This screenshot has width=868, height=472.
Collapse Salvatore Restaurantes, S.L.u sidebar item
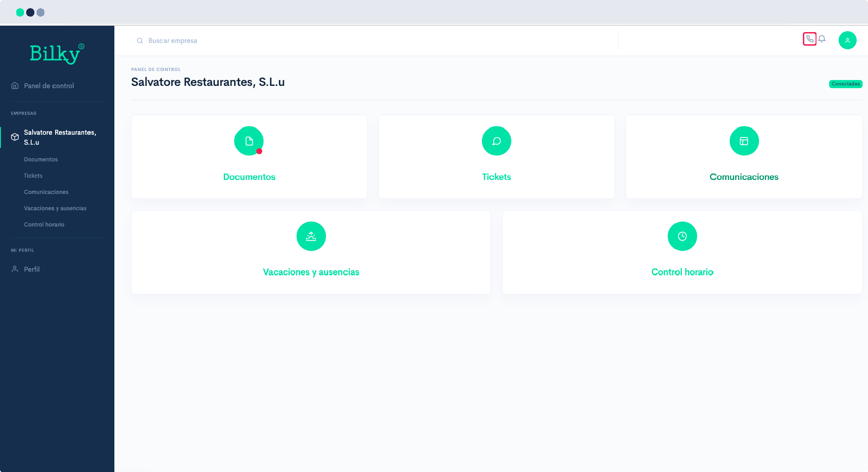pos(60,137)
